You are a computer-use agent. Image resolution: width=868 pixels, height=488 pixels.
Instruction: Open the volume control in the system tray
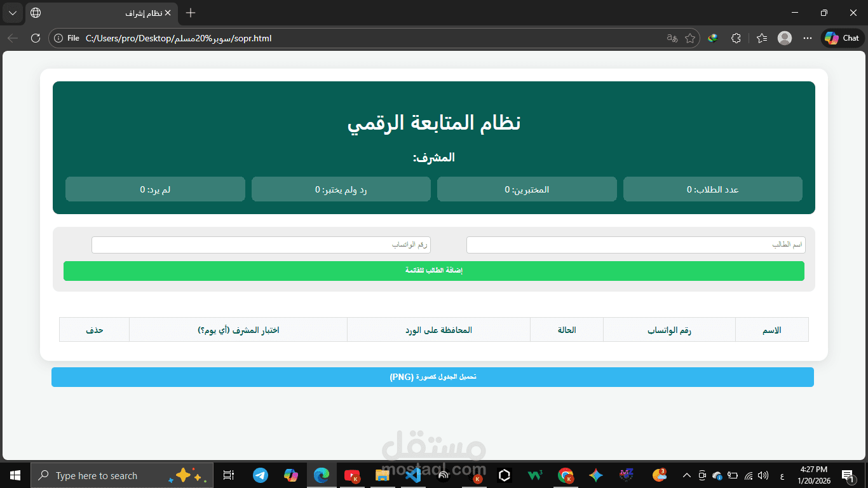(x=762, y=475)
